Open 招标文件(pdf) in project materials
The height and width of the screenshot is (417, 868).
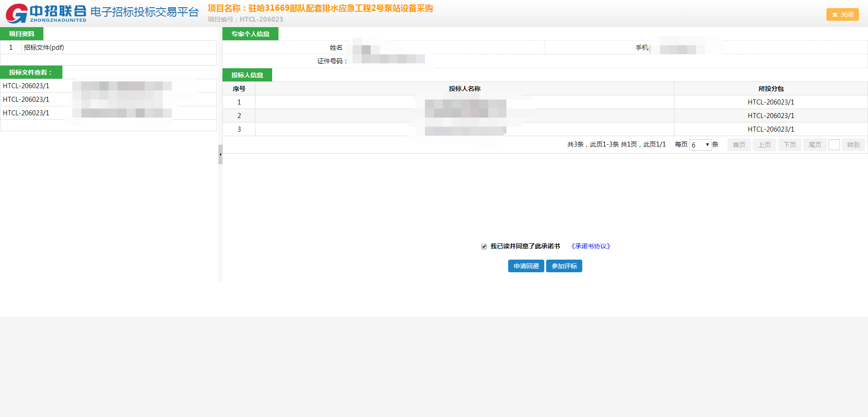point(44,47)
